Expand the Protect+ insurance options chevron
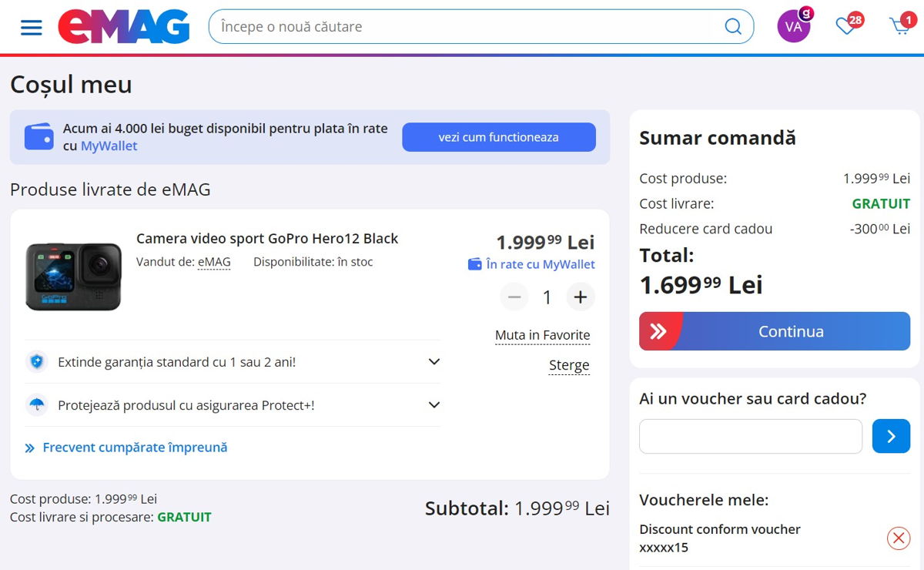Image resolution: width=924 pixels, height=570 pixels. tap(434, 405)
